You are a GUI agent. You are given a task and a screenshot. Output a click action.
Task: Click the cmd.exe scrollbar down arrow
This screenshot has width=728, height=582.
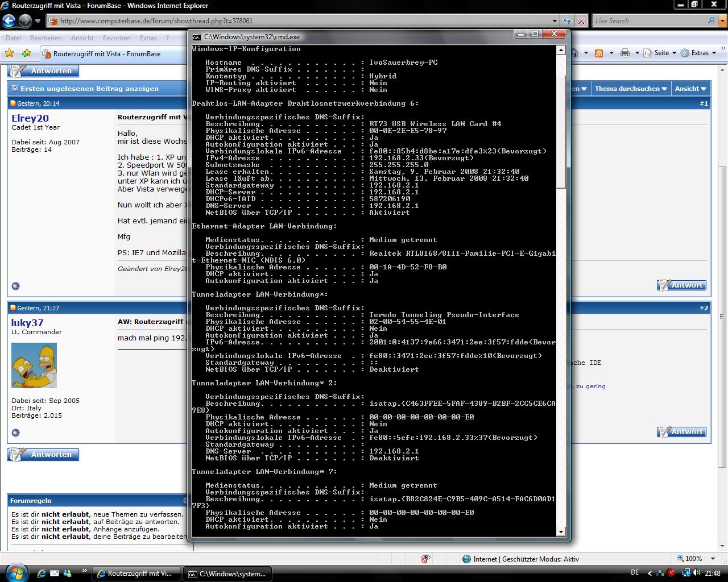click(561, 532)
